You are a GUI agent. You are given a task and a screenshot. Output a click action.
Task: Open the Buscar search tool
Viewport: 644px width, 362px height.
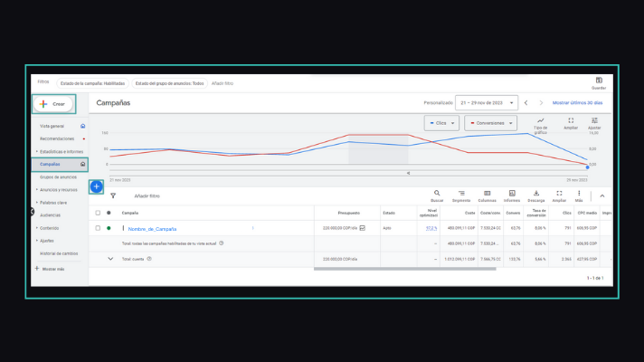click(437, 196)
